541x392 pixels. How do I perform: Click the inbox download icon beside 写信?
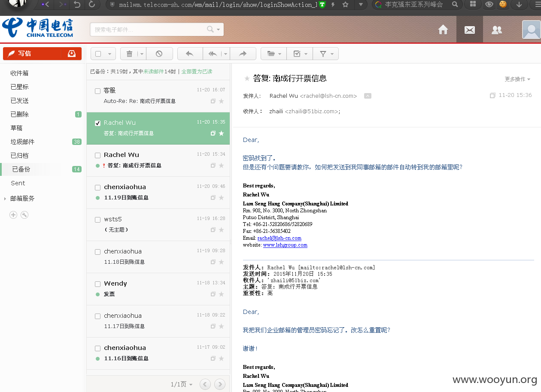point(72,53)
